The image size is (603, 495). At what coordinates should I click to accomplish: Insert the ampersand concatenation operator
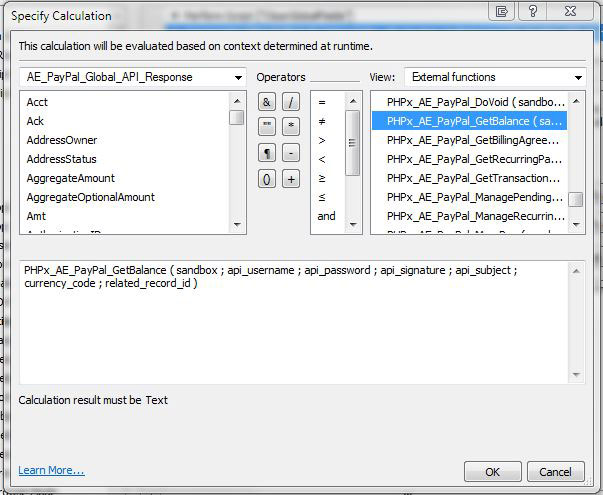tap(267, 102)
